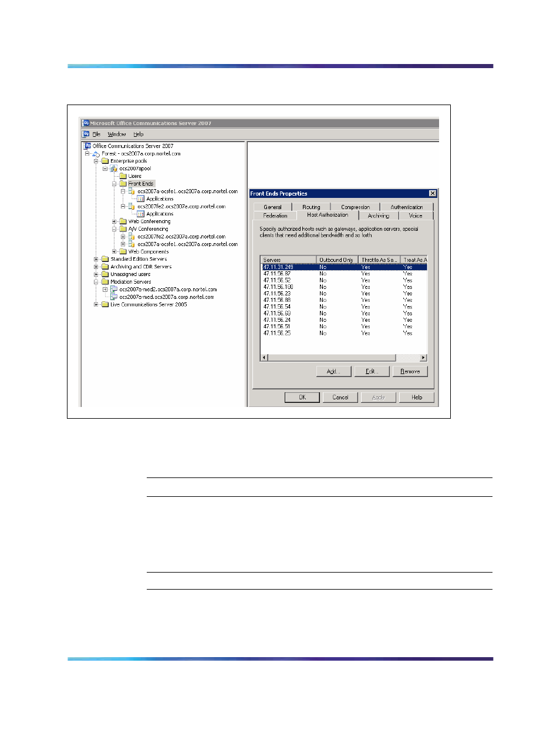Open the File menu

click(96, 134)
